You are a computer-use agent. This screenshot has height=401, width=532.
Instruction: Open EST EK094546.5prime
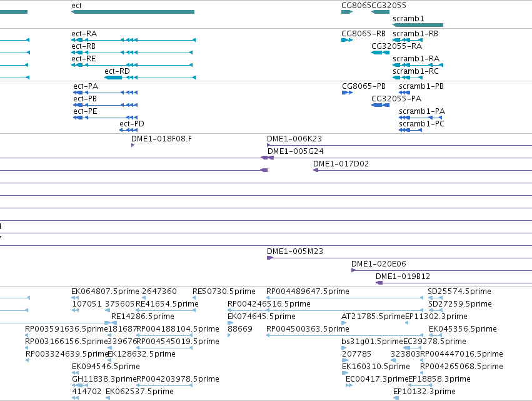point(106,367)
